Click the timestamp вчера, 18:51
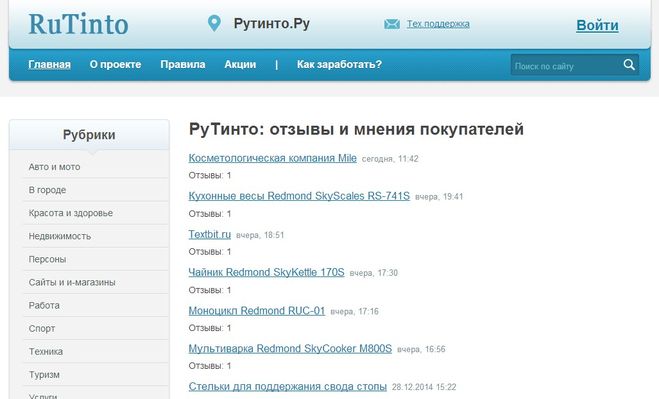 260,235
